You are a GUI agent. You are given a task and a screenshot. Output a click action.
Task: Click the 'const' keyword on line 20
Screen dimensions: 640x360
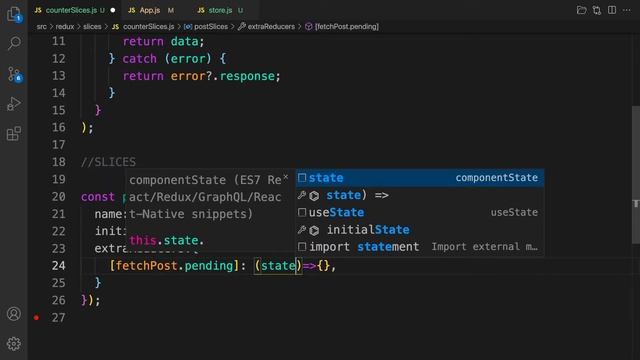pos(98,197)
